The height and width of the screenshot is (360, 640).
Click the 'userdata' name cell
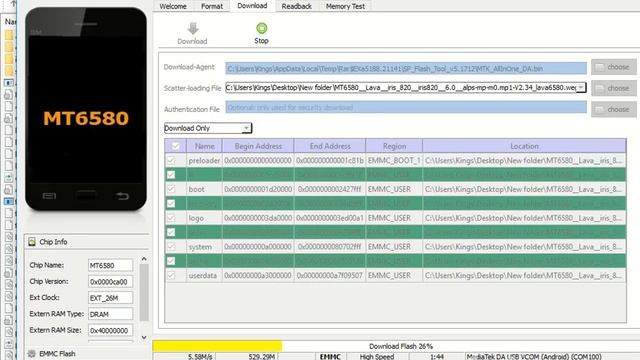click(204, 276)
